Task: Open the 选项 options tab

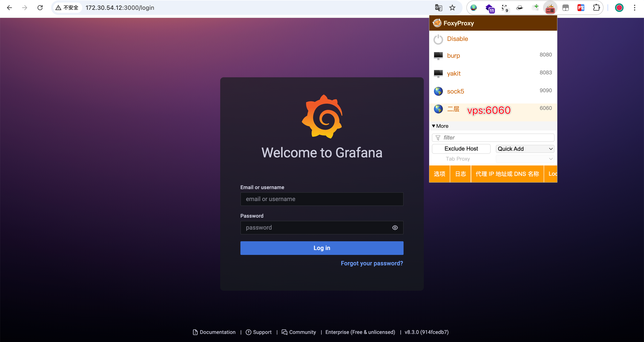Action: [x=439, y=174]
